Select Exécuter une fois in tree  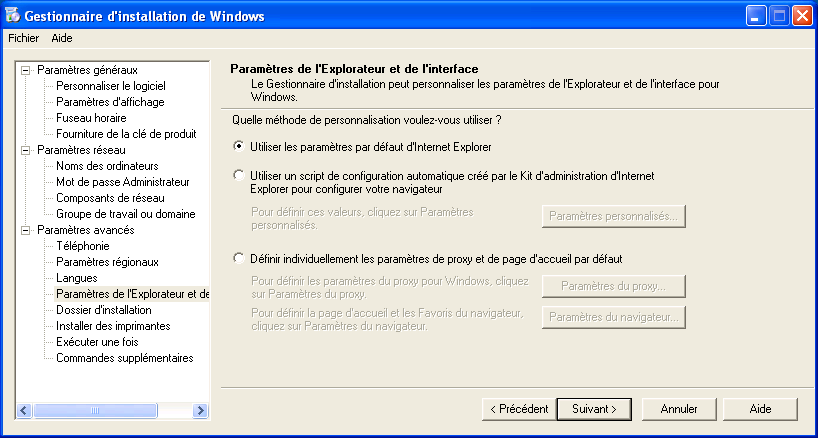[x=97, y=342]
